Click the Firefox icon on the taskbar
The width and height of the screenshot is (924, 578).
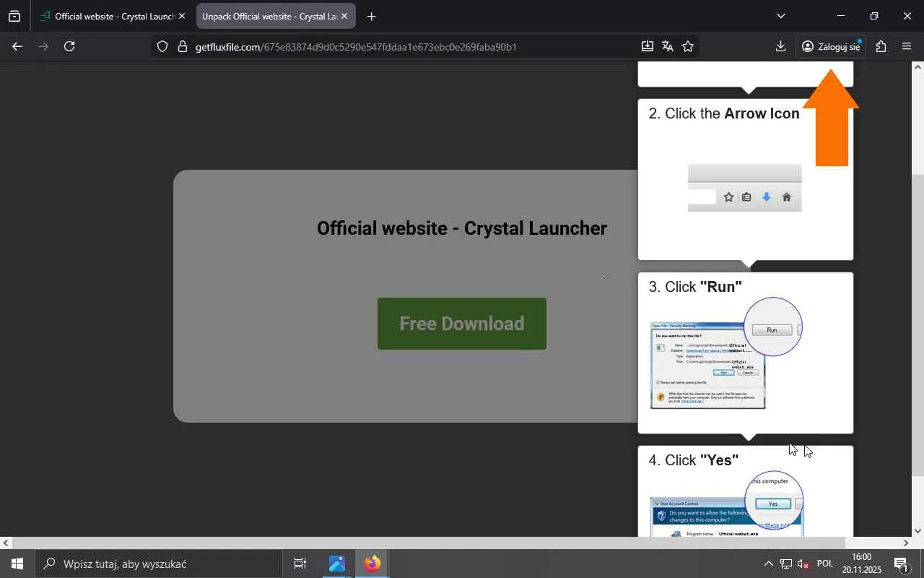[x=372, y=564]
